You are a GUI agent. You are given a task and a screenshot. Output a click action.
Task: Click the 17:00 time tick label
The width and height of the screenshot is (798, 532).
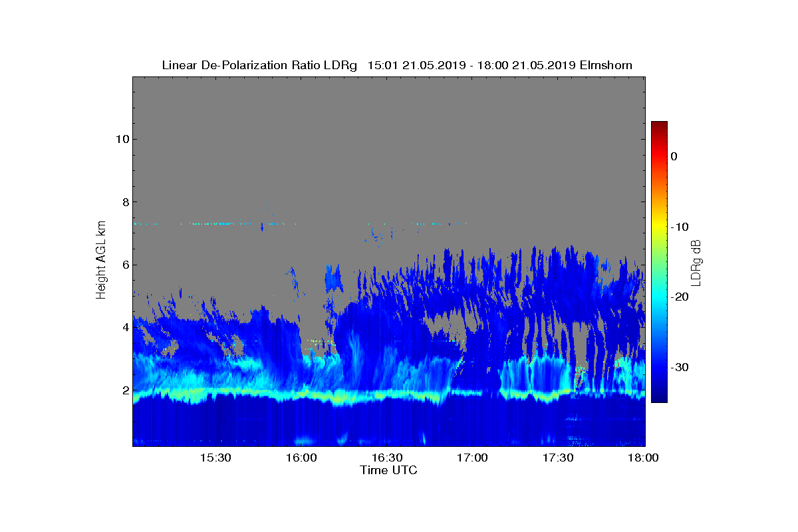(473, 458)
